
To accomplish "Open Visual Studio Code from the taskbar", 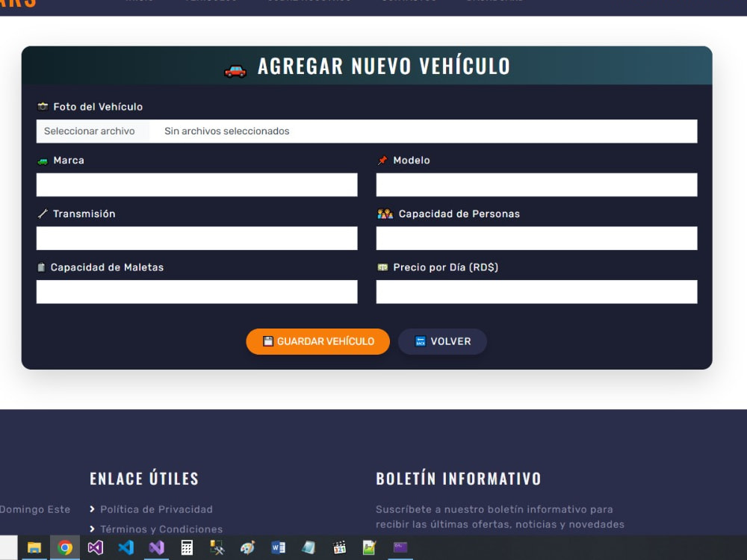I will coord(125,547).
